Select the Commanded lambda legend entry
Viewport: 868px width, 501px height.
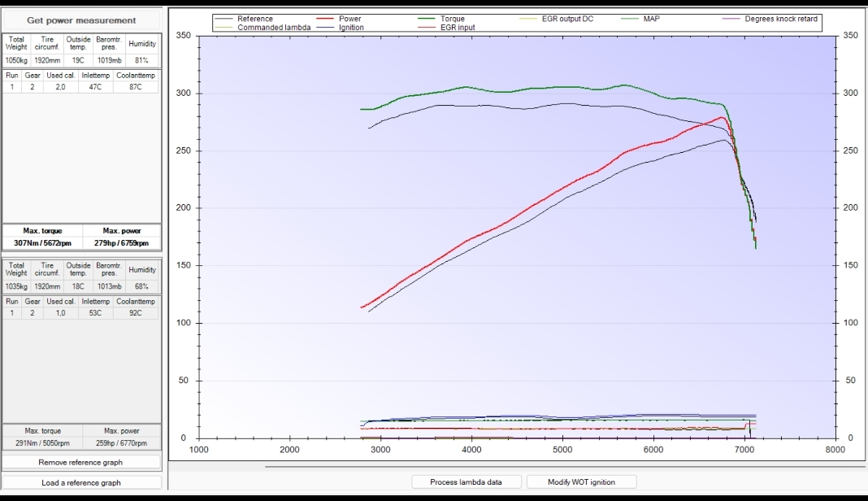(x=273, y=28)
